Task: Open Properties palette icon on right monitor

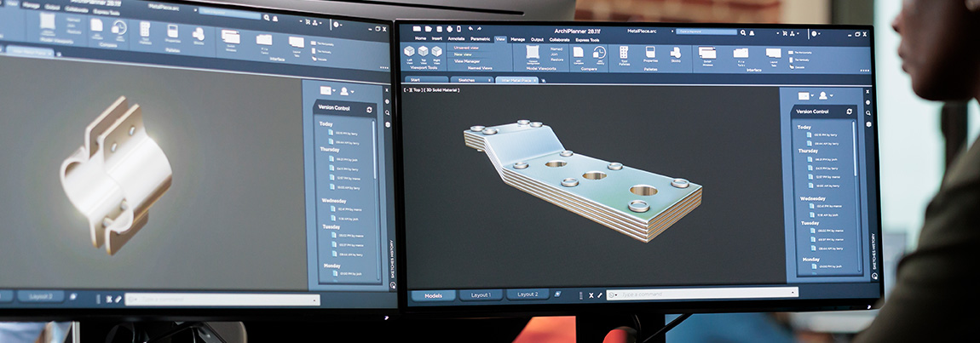Action: [650, 52]
